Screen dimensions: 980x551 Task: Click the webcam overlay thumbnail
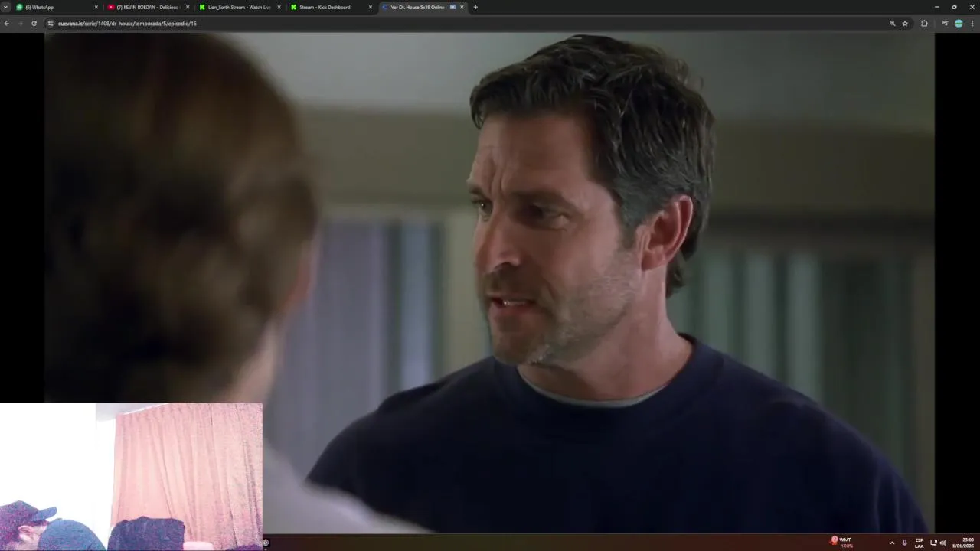(x=131, y=477)
